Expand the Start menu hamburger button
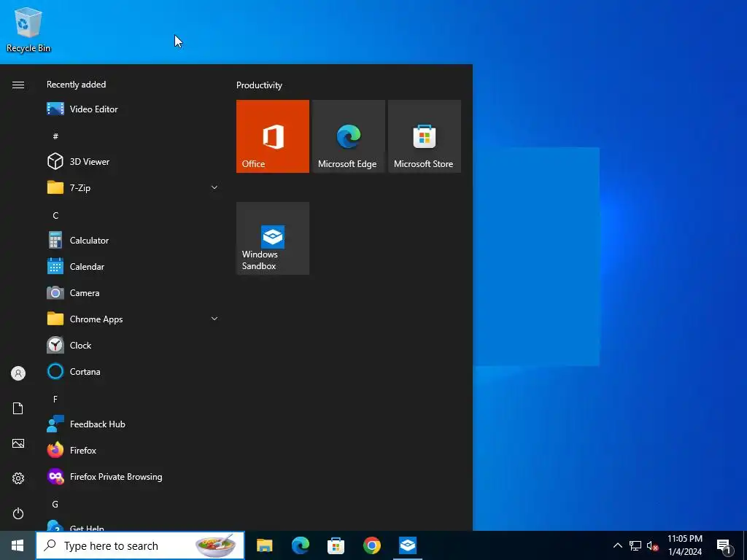The width and height of the screenshot is (747, 560). pyautogui.click(x=18, y=85)
